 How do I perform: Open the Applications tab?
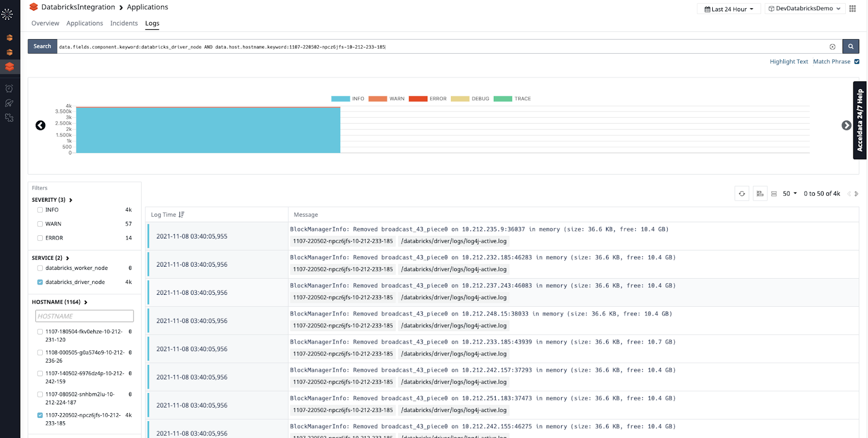(x=85, y=23)
